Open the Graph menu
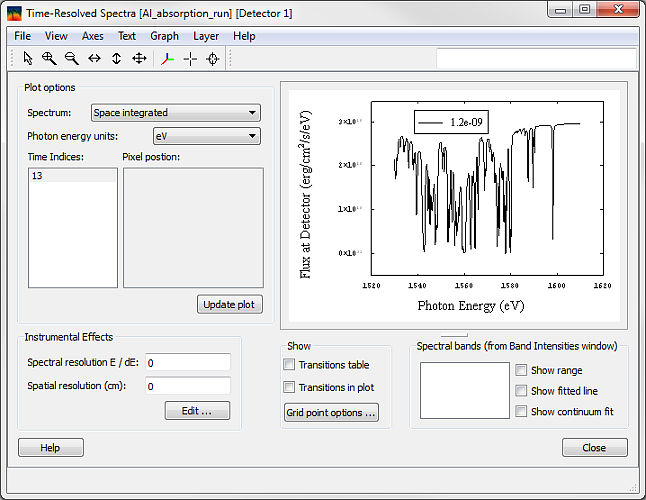Screen dimensions: 646x500 pyautogui.click(x=164, y=36)
